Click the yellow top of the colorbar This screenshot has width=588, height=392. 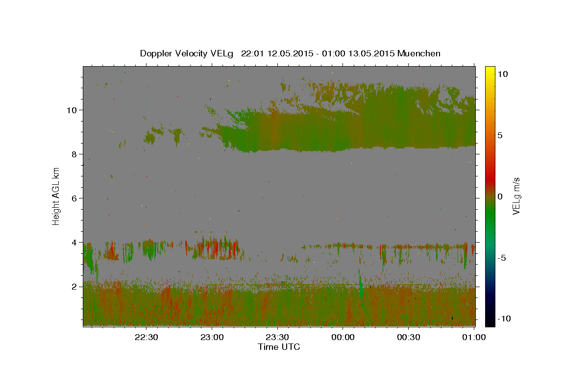pos(490,71)
